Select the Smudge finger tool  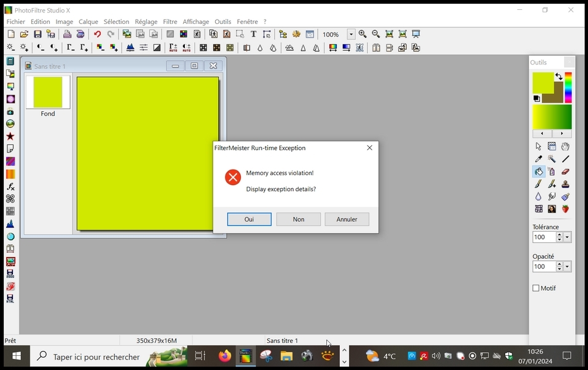pos(552,196)
